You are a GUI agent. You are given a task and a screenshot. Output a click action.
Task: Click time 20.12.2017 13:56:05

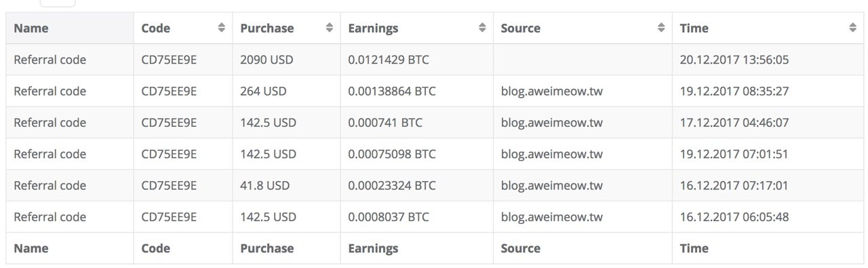point(734,60)
